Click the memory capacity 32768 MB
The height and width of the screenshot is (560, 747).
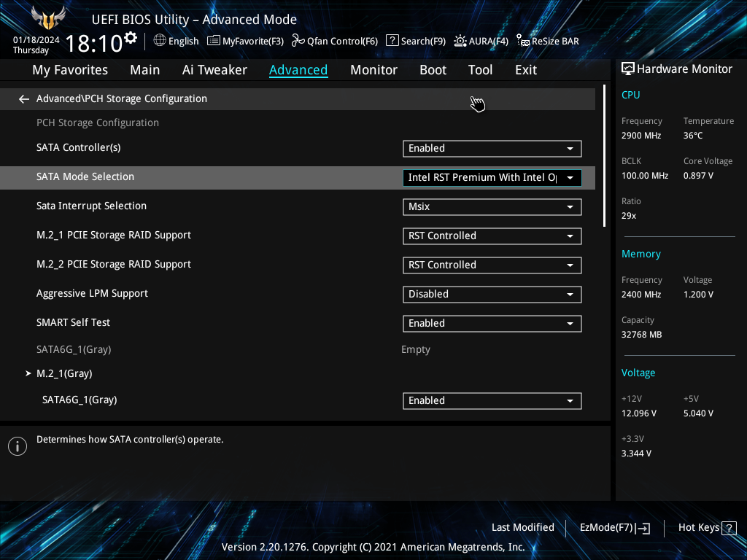(641, 335)
